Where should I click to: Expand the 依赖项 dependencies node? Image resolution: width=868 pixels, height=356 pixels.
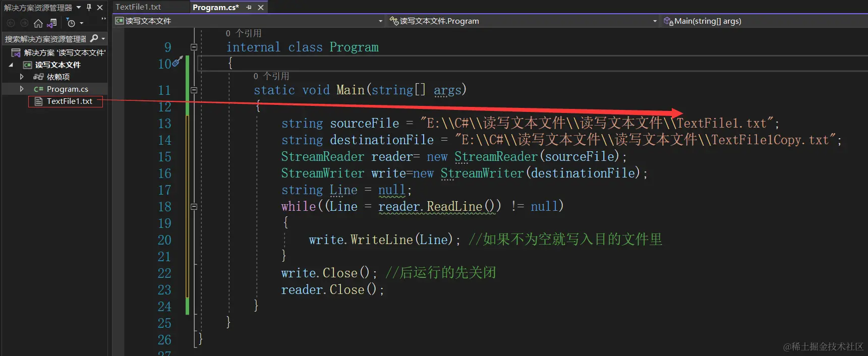click(x=22, y=77)
